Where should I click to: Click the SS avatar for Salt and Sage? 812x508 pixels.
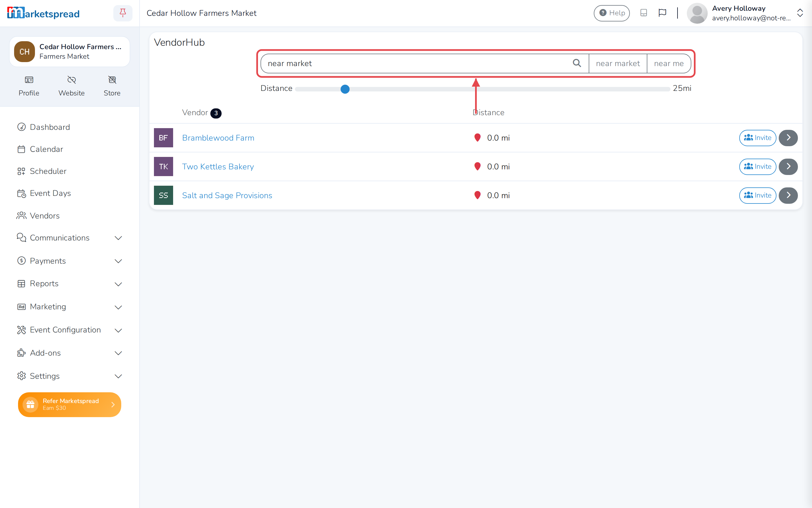[164, 195]
